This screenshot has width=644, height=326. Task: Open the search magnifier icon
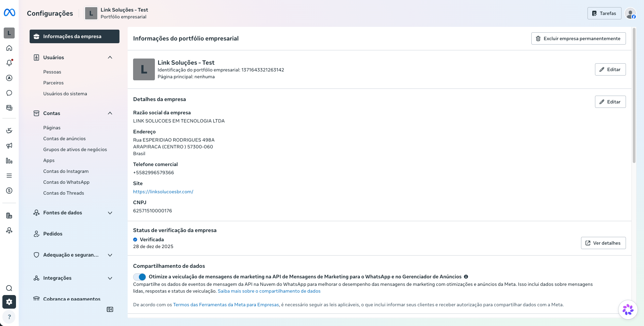(9, 288)
